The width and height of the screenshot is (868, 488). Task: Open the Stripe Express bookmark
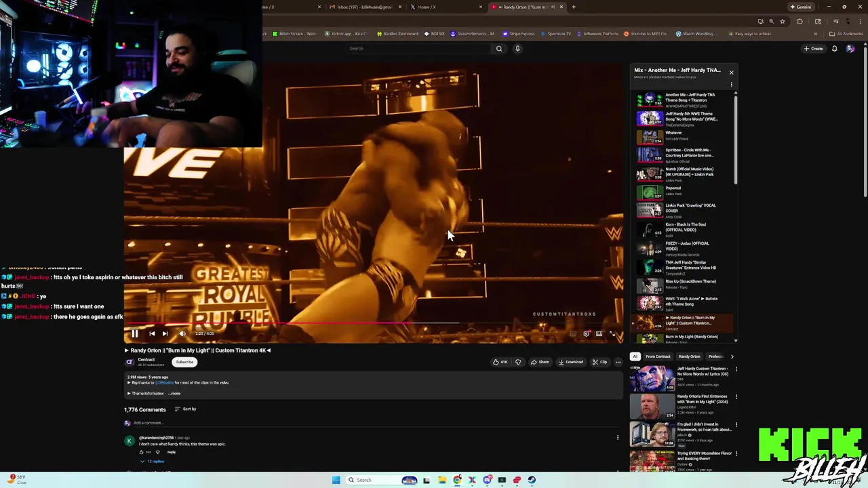(x=519, y=33)
